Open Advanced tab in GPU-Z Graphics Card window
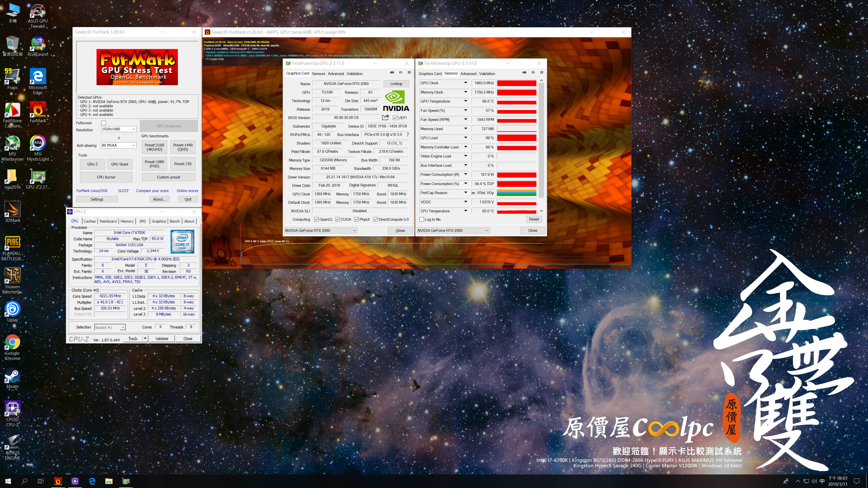Screen dimensions: 868x488 pos(336,73)
